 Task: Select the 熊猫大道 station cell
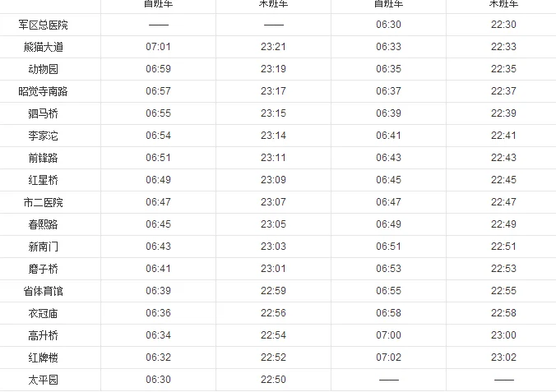click(x=44, y=47)
